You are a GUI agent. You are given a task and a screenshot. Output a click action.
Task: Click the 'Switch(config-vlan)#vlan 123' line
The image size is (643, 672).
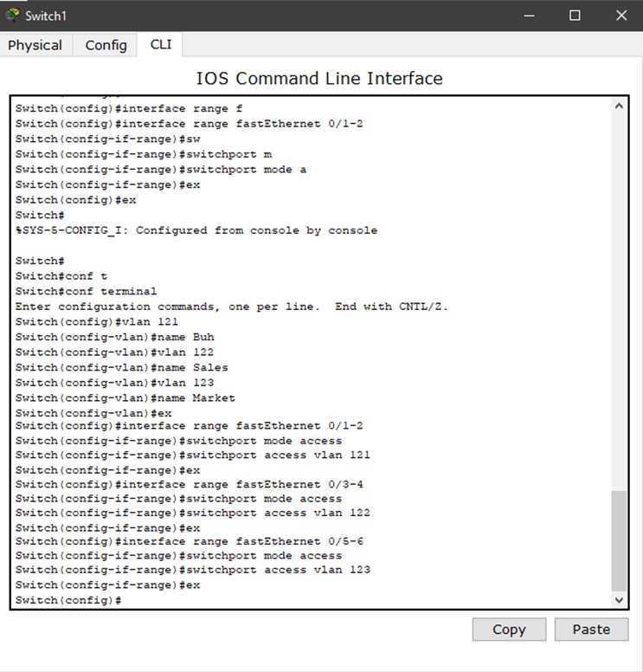tap(115, 383)
